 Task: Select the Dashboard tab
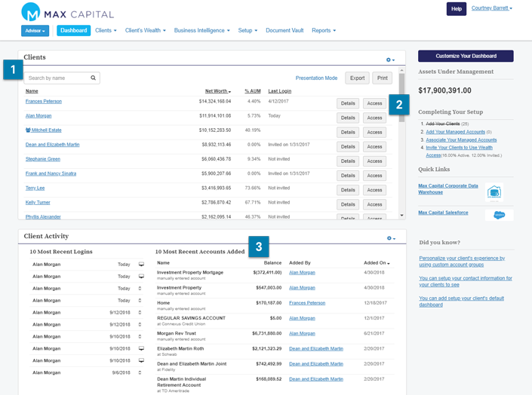(73, 31)
